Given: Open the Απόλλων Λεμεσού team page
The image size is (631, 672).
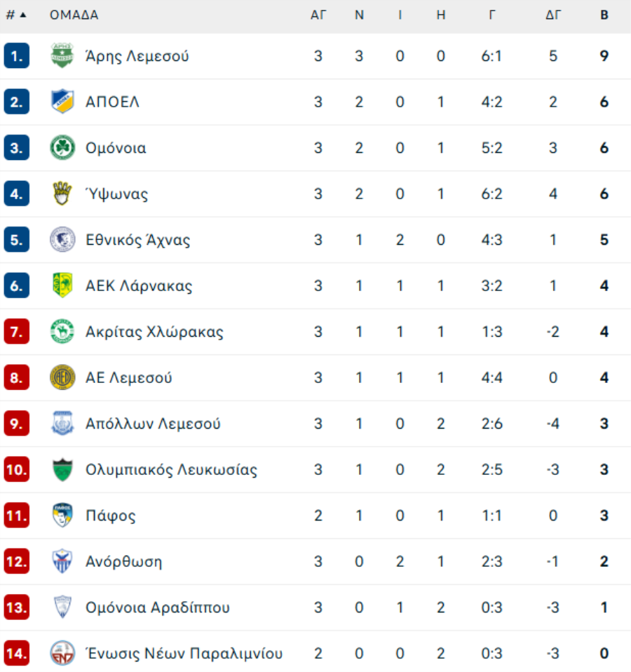Looking at the screenshot, I should pyautogui.click(x=153, y=424).
